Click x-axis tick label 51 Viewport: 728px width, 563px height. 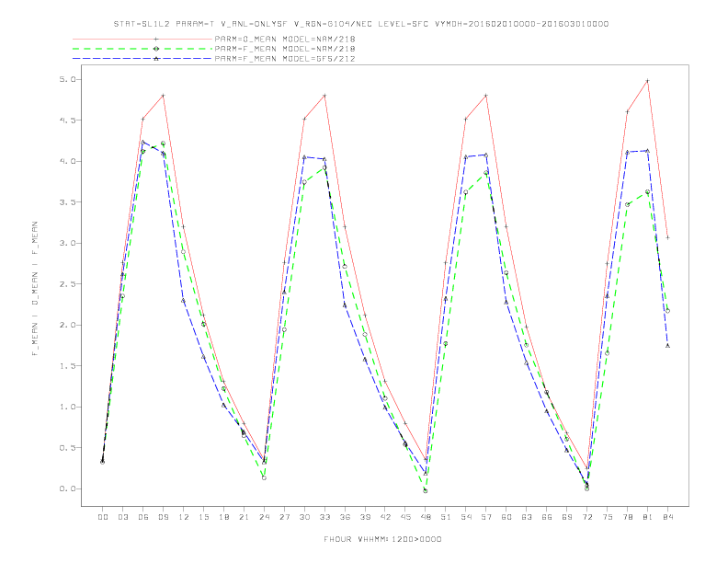pyautogui.click(x=446, y=517)
